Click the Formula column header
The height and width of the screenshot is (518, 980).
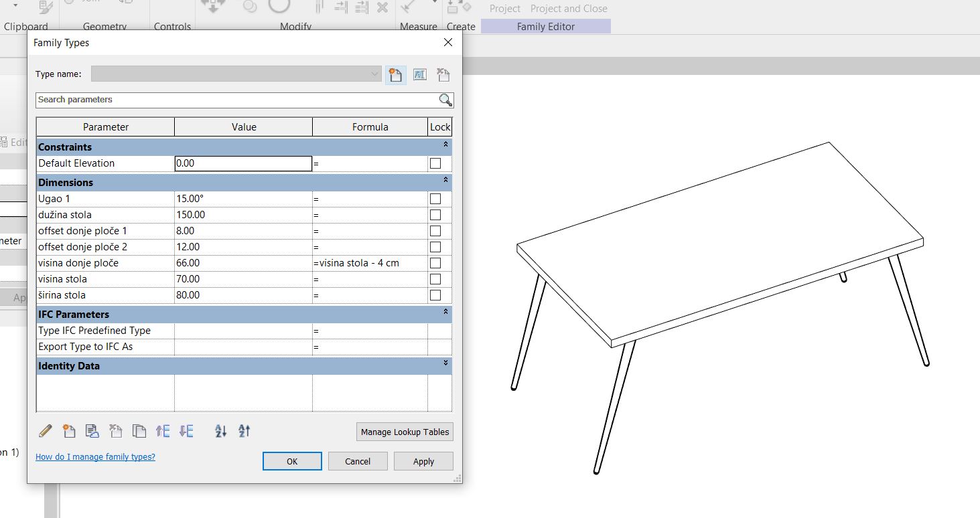[x=370, y=126]
